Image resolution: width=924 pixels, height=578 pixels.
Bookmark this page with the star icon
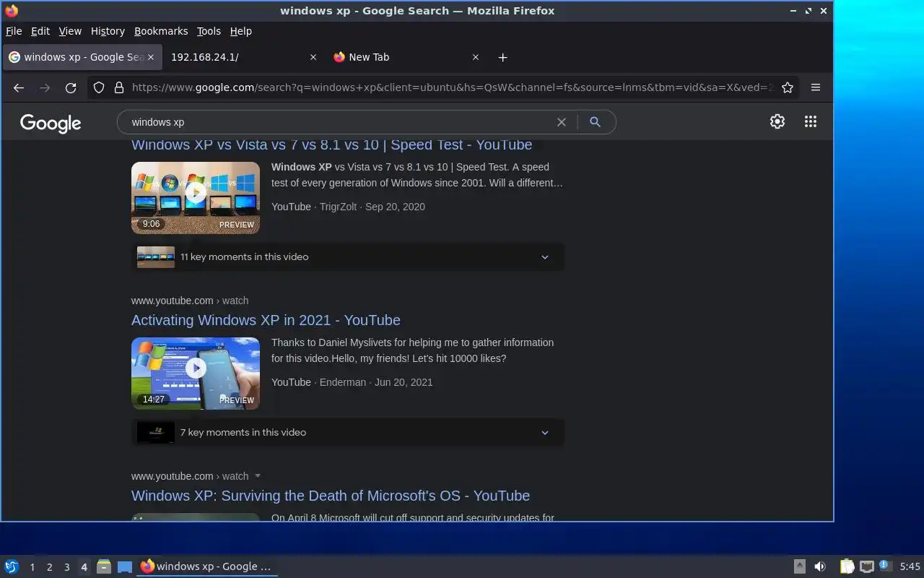788,87
